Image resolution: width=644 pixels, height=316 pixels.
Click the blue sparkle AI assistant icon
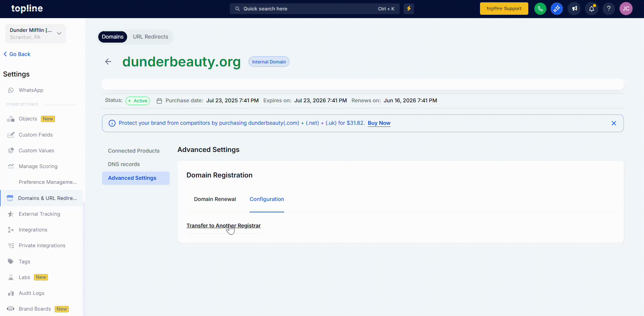point(557,9)
